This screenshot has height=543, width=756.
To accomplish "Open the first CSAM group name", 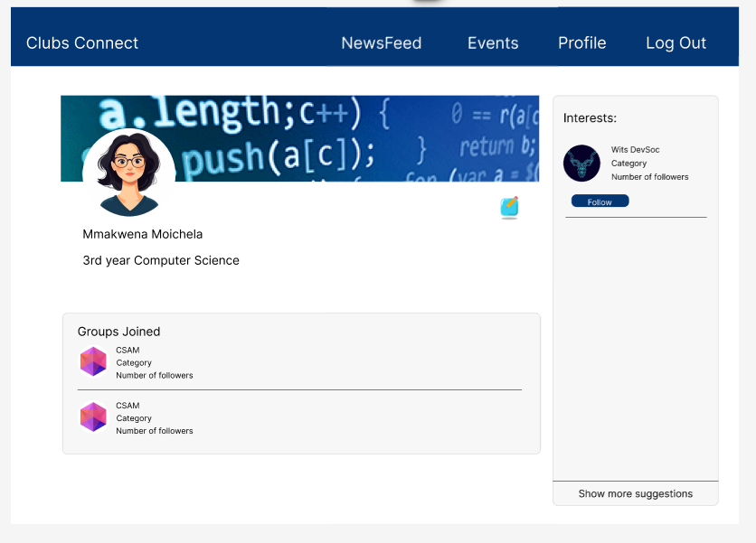I will click(128, 351).
